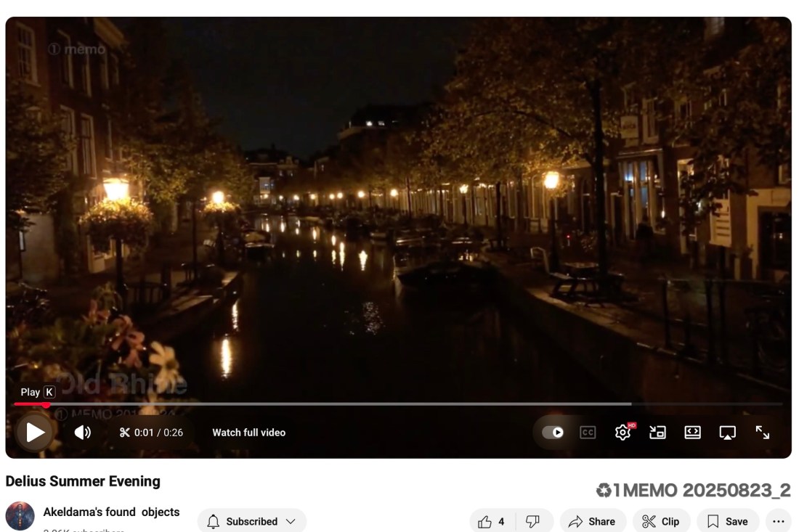Save the video to a playlist
Image resolution: width=799 pixels, height=532 pixels.
[727, 521]
